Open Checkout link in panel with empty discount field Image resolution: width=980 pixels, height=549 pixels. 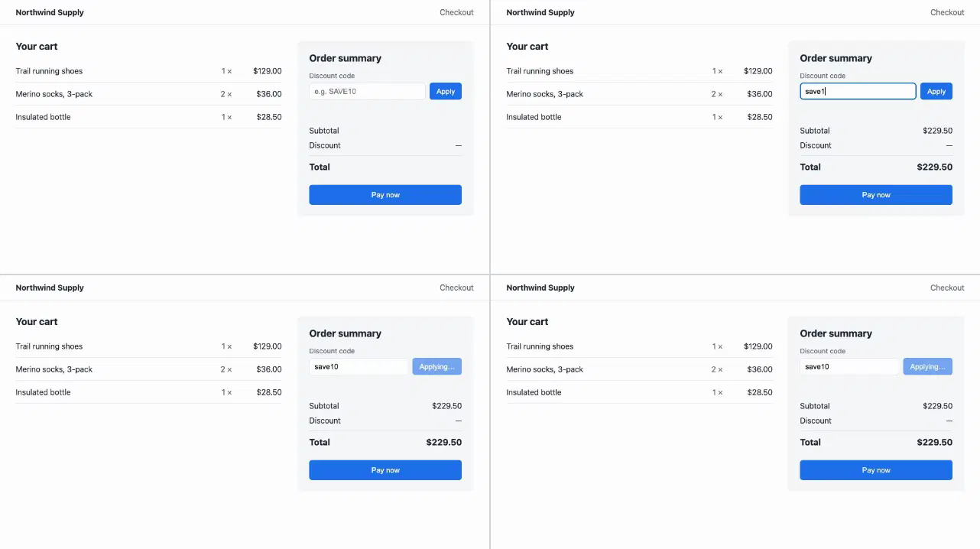click(x=456, y=12)
